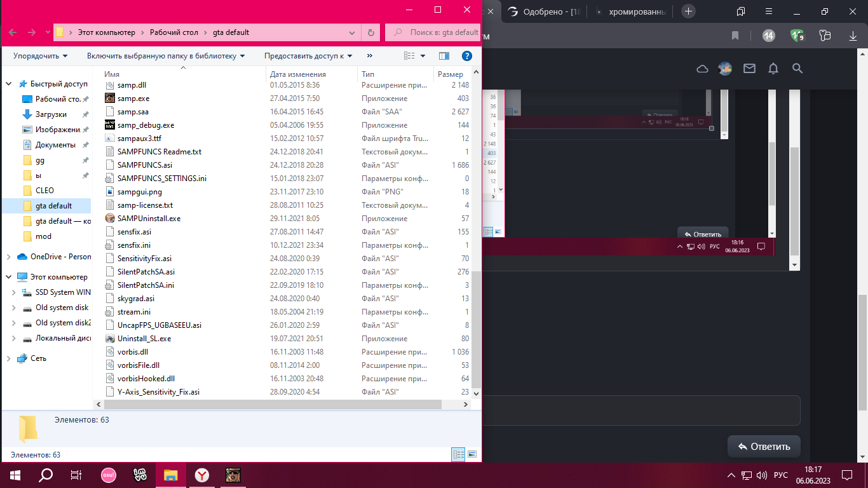This screenshot has width=868, height=488.
Task: Open the view options dropdown arrow
Action: pos(423,56)
